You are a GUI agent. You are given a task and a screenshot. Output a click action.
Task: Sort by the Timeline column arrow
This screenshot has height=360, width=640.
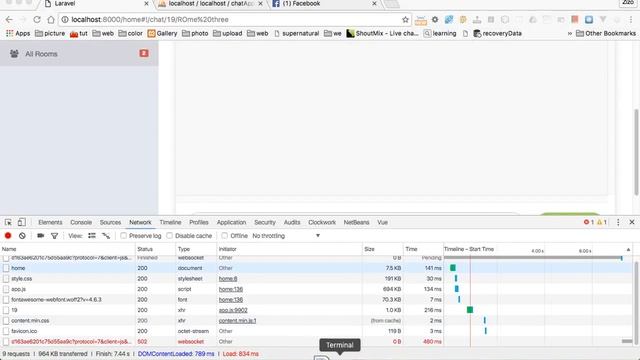[628, 249]
